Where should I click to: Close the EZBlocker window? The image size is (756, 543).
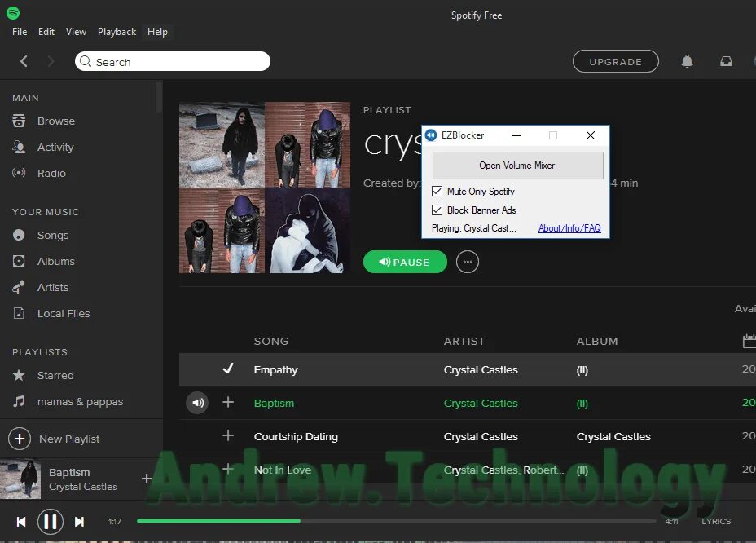point(590,135)
